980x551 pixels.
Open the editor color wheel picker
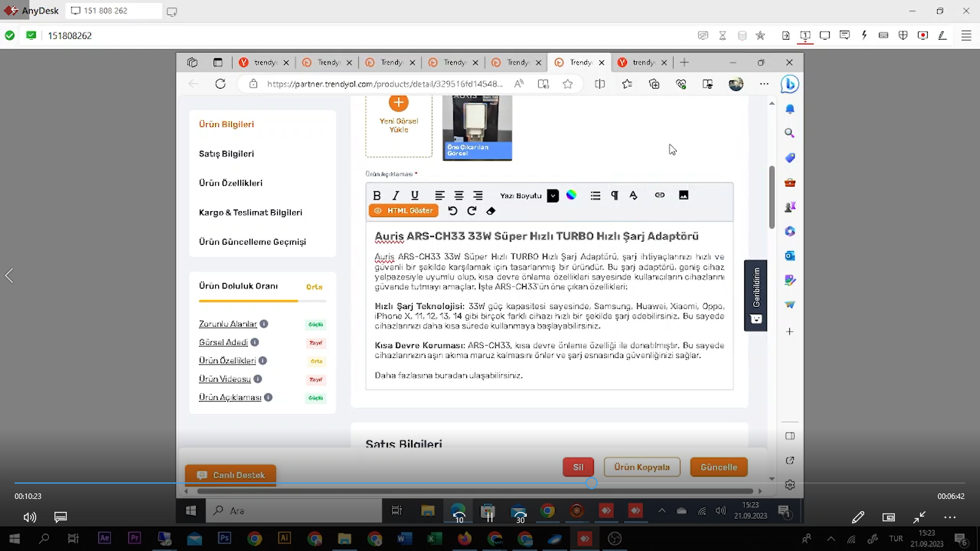[571, 195]
